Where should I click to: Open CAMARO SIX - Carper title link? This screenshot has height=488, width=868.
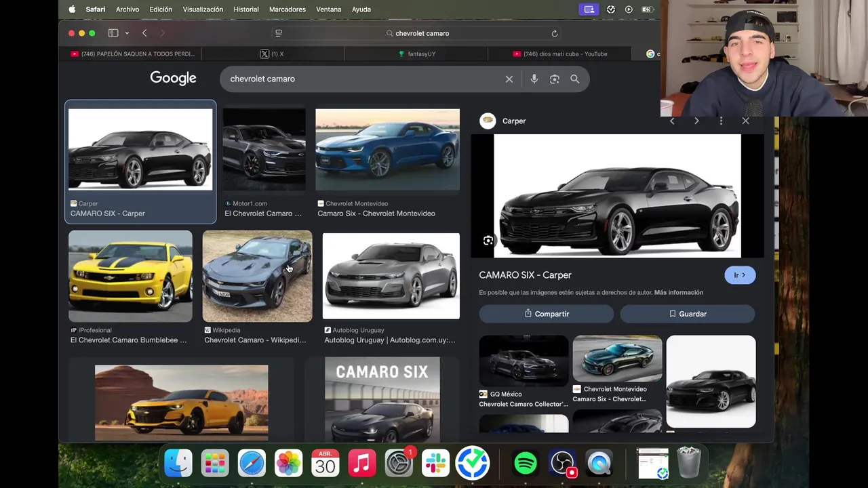click(x=526, y=275)
